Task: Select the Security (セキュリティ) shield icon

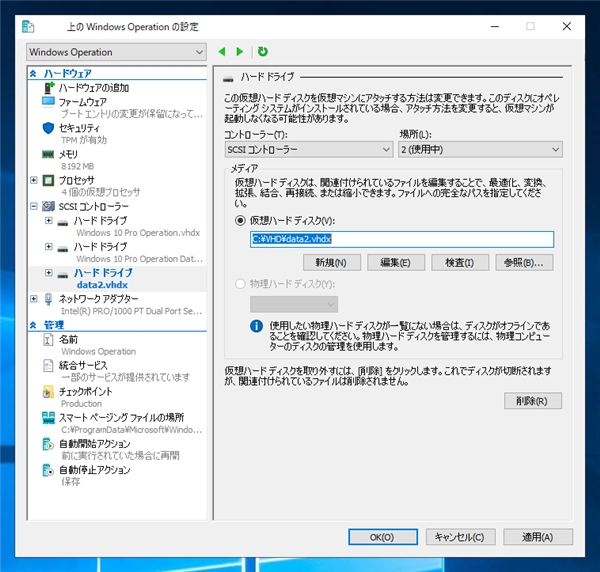Action: pos(48,128)
